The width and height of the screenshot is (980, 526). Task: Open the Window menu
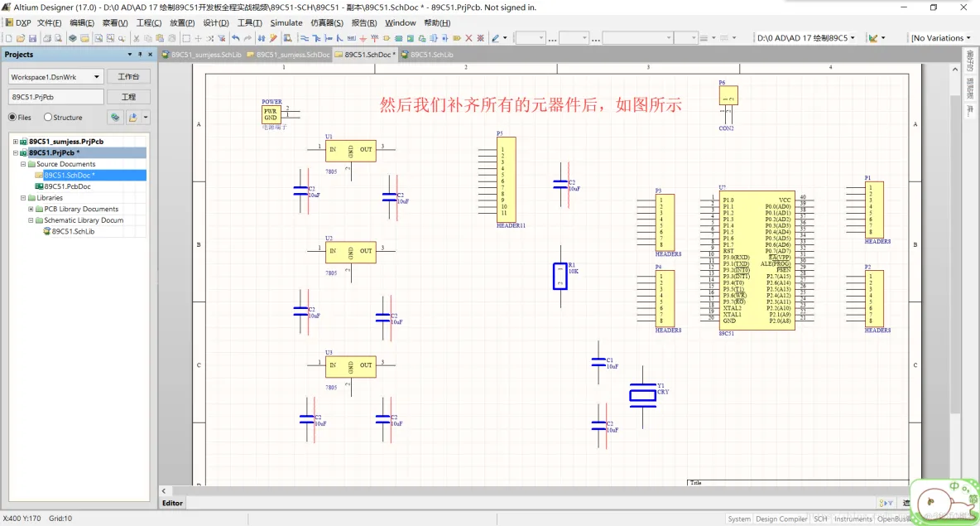click(400, 22)
